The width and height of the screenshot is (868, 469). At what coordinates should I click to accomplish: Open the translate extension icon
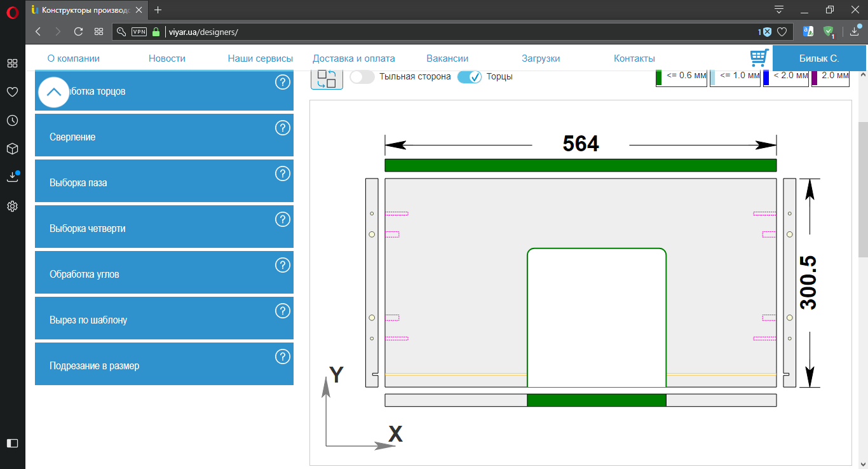pos(808,32)
